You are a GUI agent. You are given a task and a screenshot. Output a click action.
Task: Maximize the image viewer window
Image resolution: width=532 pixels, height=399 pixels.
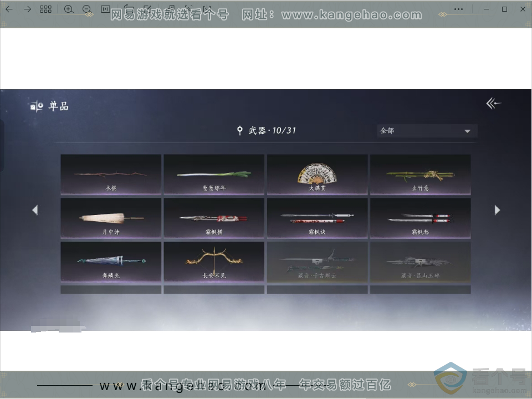[x=504, y=9]
